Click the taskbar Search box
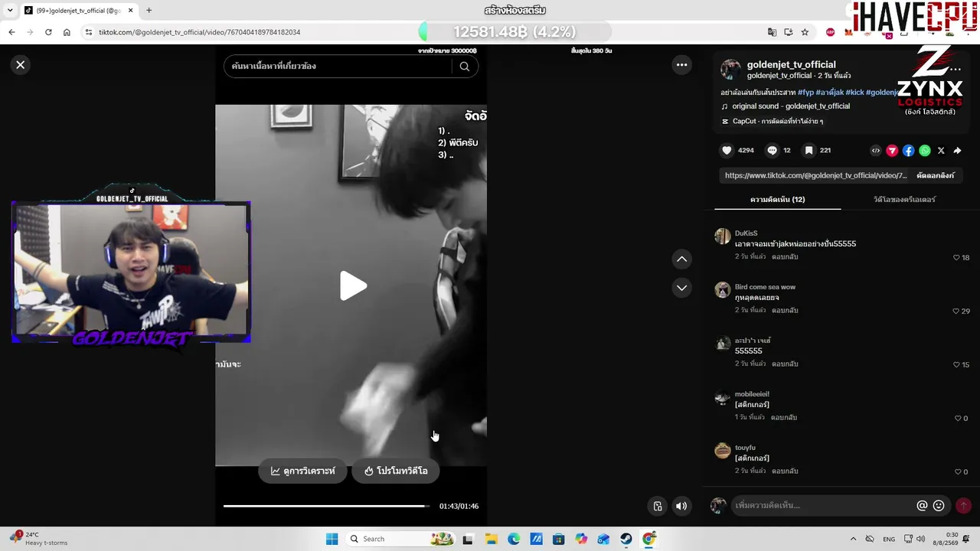Viewport: 980px width, 551px height. click(400, 539)
